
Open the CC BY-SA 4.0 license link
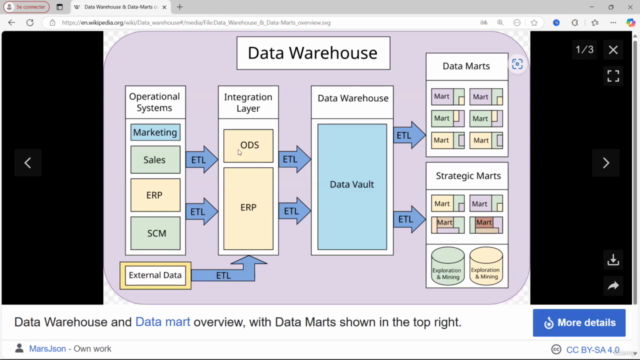point(592,350)
